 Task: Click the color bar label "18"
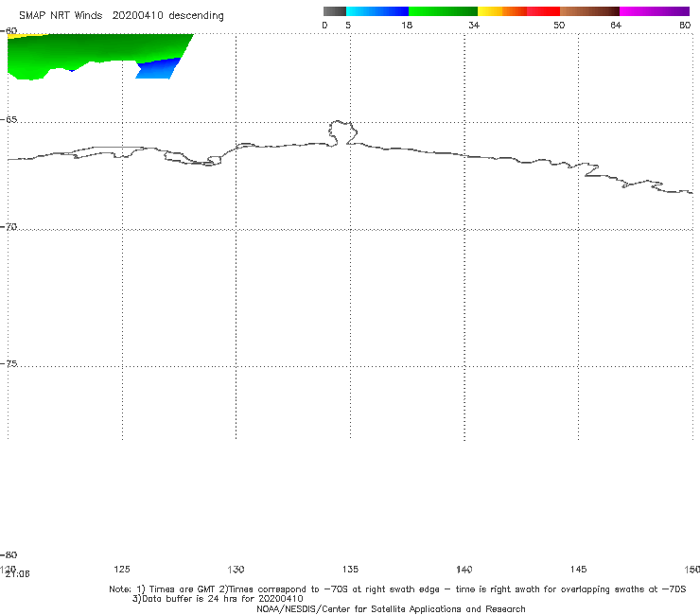pos(407,25)
